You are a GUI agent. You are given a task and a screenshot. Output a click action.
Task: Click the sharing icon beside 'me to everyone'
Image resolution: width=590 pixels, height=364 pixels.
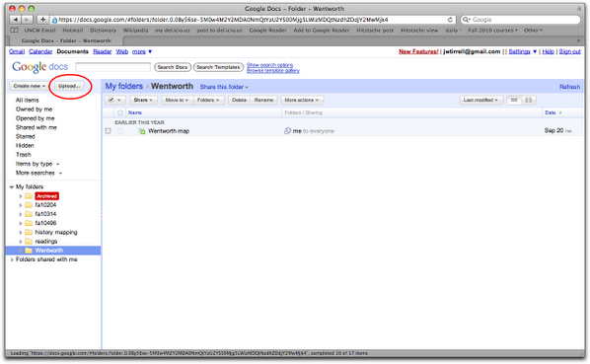click(x=287, y=131)
